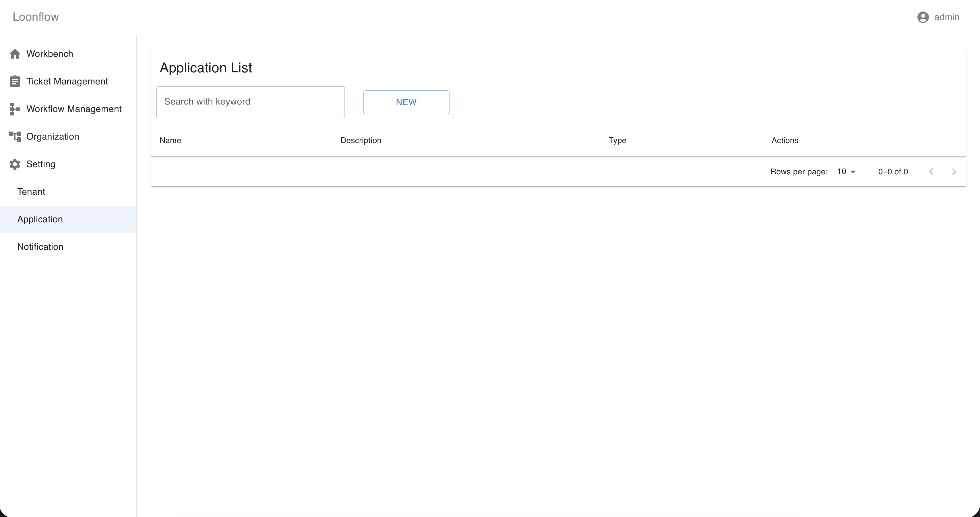The height and width of the screenshot is (517, 980).
Task: Click the Organization hierarchy icon
Action: pyautogui.click(x=15, y=136)
